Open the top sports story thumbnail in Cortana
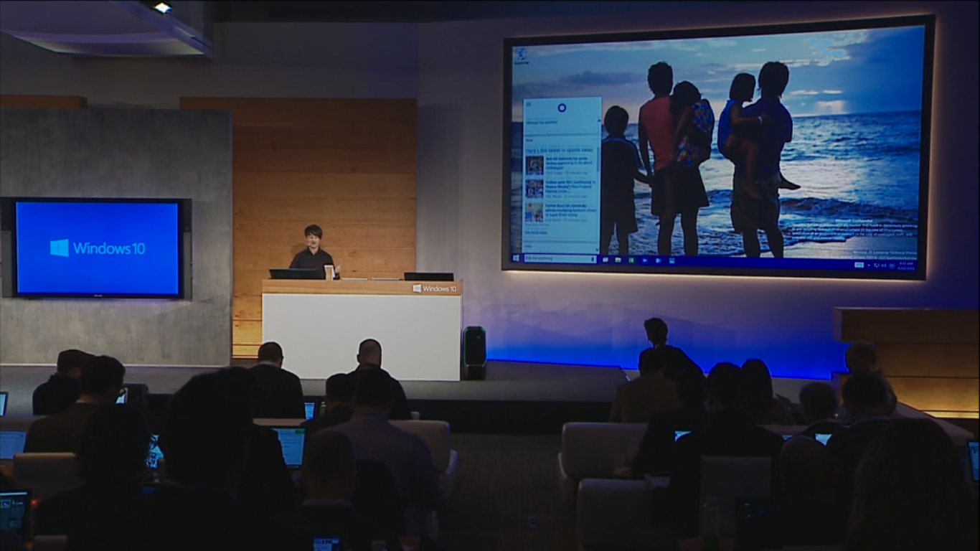Image resolution: width=980 pixels, height=551 pixels. (x=534, y=166)
